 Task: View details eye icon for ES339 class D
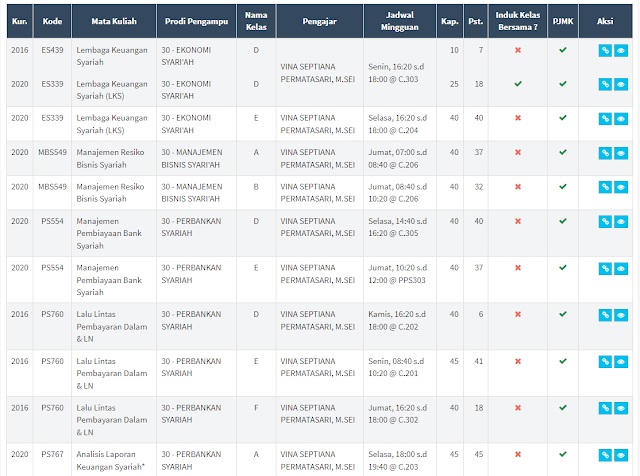(x=621, y=85)
